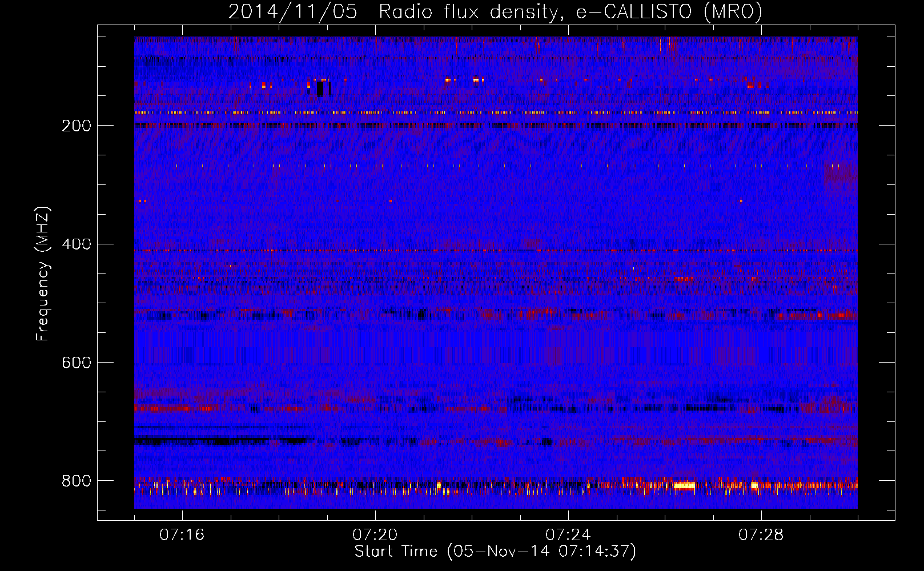Click the 400 frequency tick label
924x571 pixels.
tap(77, 244)
